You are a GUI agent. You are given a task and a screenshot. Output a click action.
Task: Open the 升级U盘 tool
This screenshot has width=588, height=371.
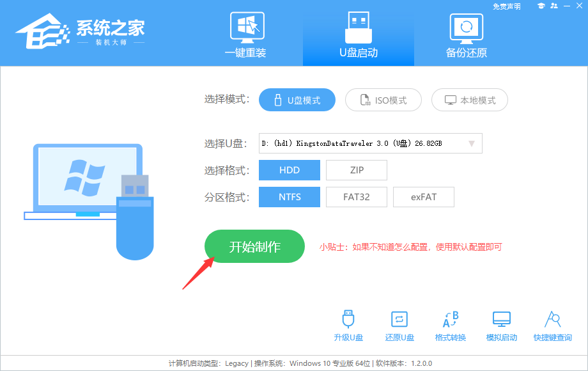pyautogui.click(x=348, y=325)
